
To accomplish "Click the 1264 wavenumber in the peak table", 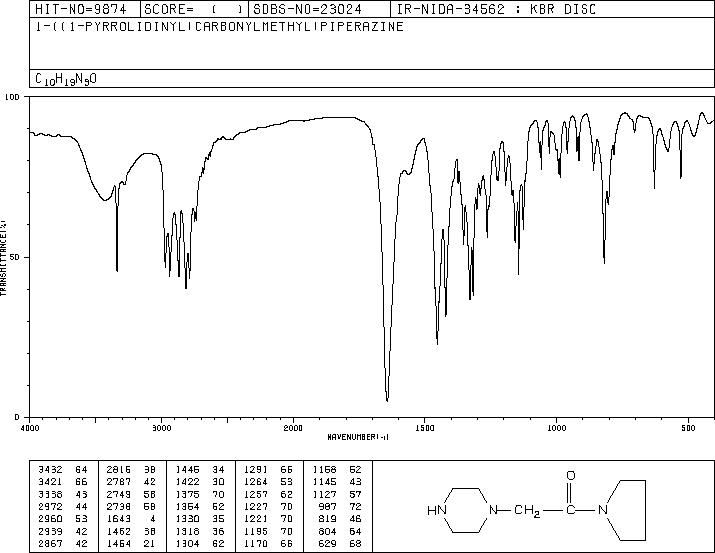I will 256,482.
